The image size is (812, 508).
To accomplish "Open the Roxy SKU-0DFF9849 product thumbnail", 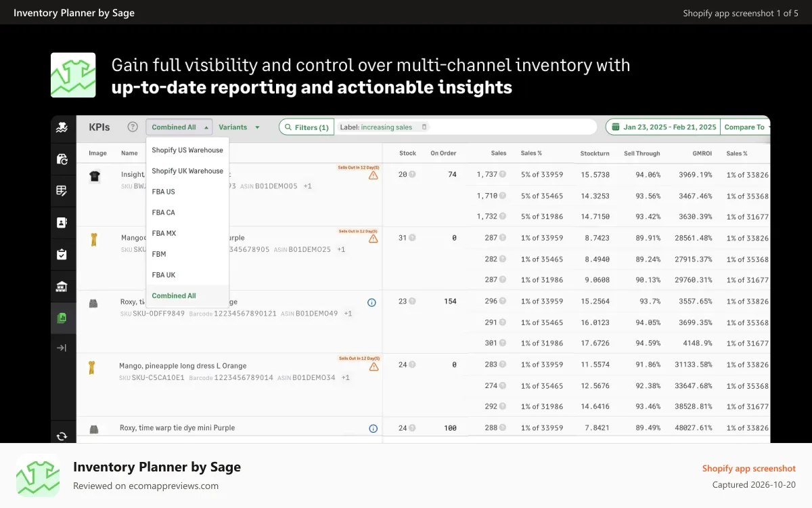I will pyautogui.click(x=93, y=303).
